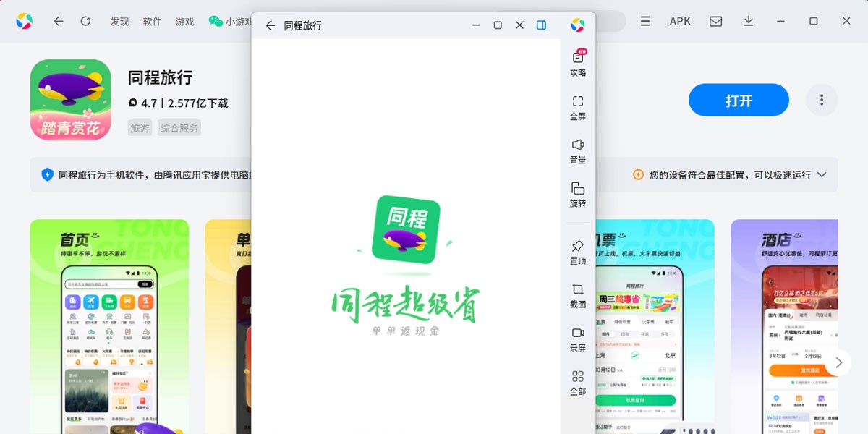Start screen recording with 录屏
Viewport: 868px width, 434px height.
578,339
